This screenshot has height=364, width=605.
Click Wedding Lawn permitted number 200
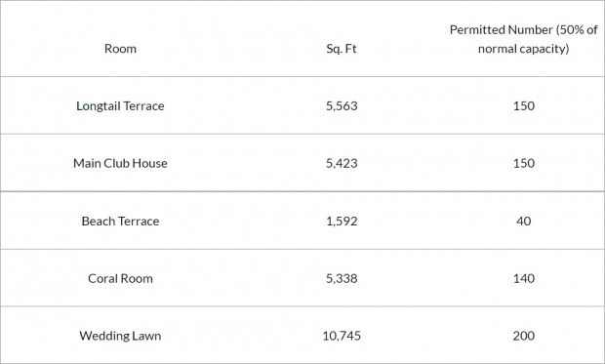524,336
